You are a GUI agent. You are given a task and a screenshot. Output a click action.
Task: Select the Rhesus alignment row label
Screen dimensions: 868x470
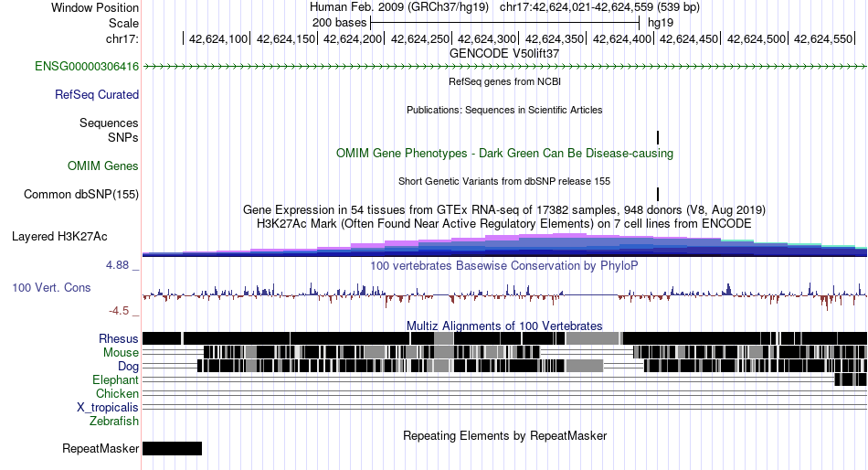[119, 338]
